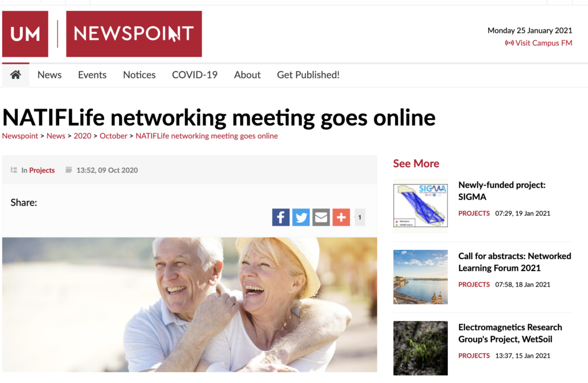Visit Campus FM link
This screenshot has width=588, height=383.
tap(539, 42)
